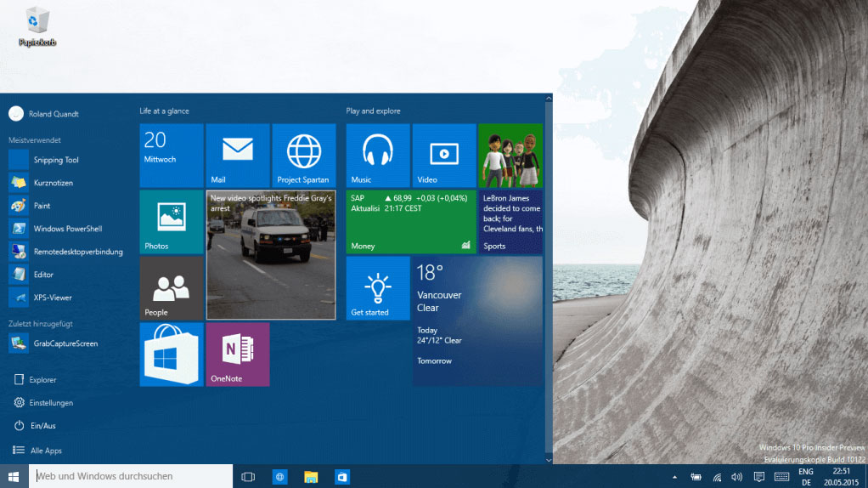Viewport: 868px width, 488px height.
Task: Launch Project Spartan browser tile
Action: [304, 156]
